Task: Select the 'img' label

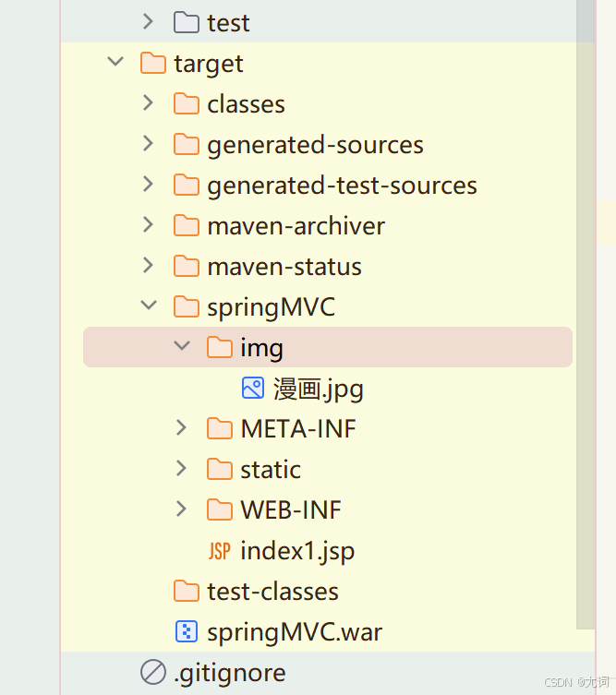Action: coord(261,349)
